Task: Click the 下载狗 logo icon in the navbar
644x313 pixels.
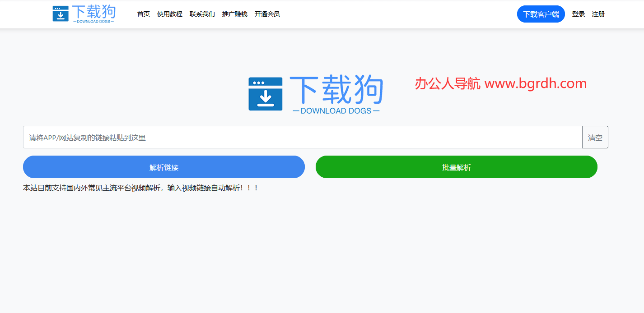Action: pyautogui.click(x=60, y=13)
